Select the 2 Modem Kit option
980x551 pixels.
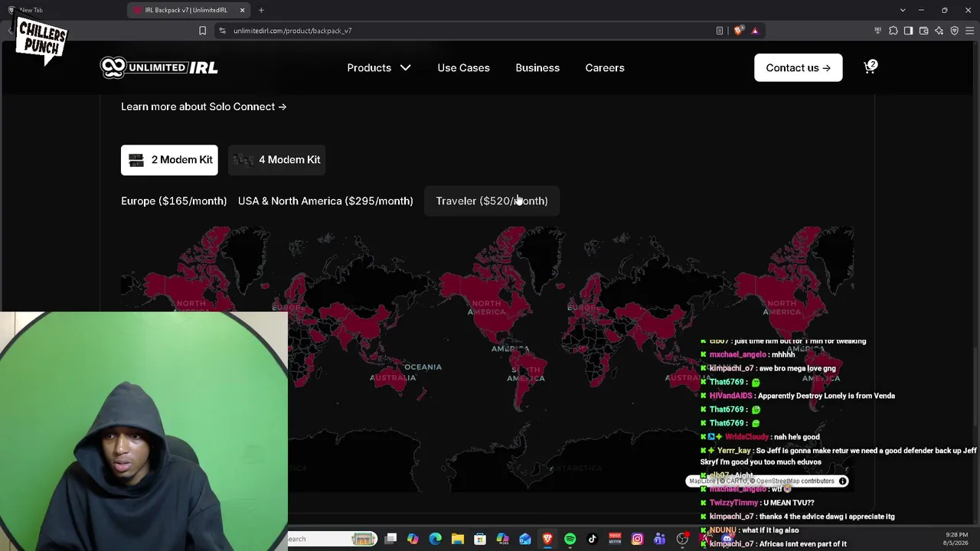(169, 160)
